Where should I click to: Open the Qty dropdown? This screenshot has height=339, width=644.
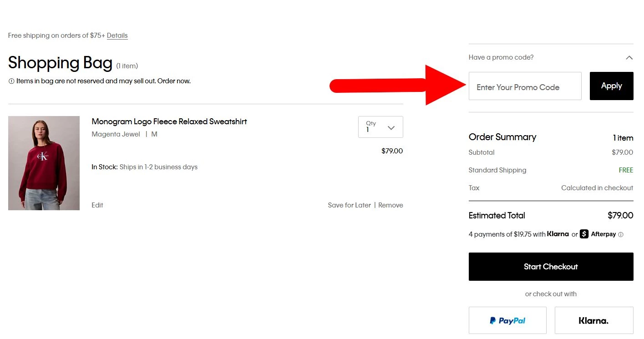[x=380, y=127]
